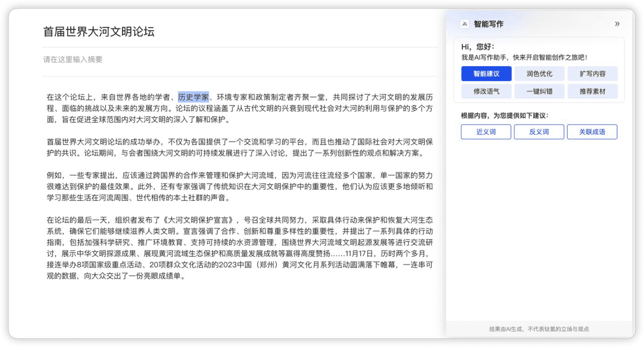Show 关联成语 suggestions

coord(592,132)
